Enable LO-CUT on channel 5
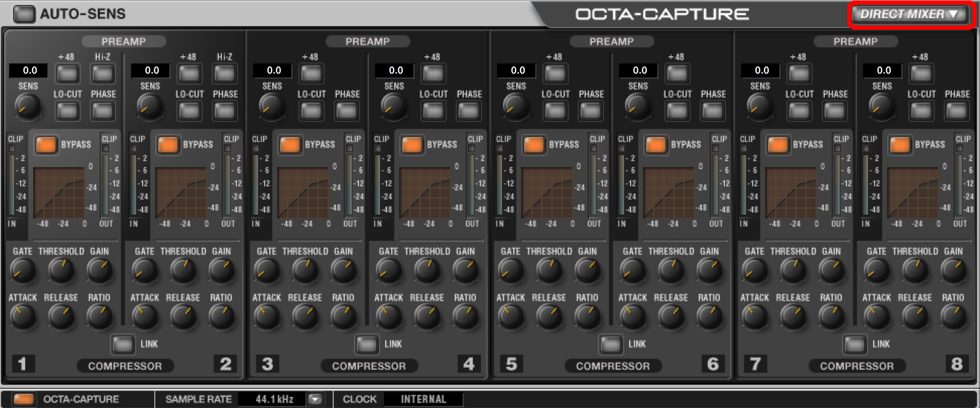The width and height of the screenshot is (980, 408). pyautogui.click(x=555, y=111)
